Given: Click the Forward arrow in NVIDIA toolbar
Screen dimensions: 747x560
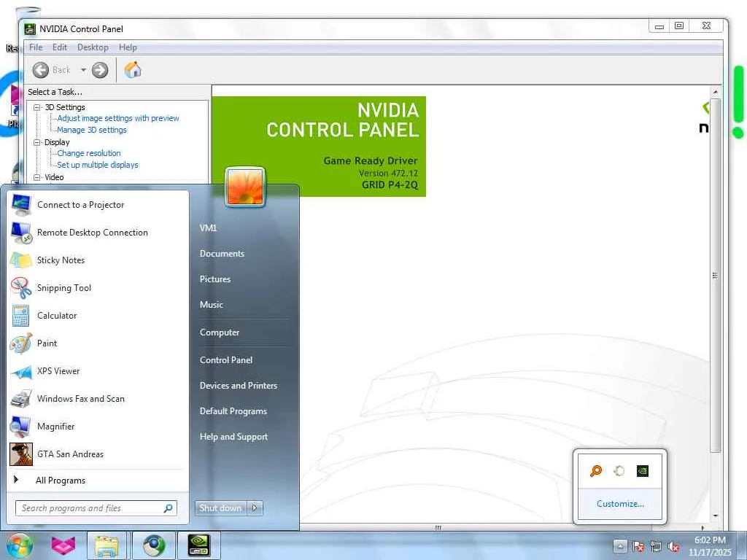Looking at the screenshot, I should coord(100,70).
